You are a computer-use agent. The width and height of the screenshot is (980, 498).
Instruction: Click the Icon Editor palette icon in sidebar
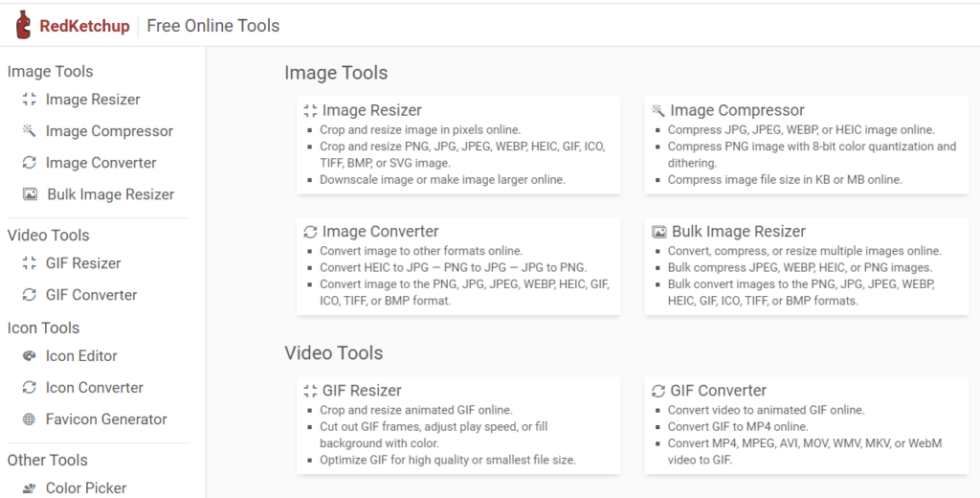29,356
